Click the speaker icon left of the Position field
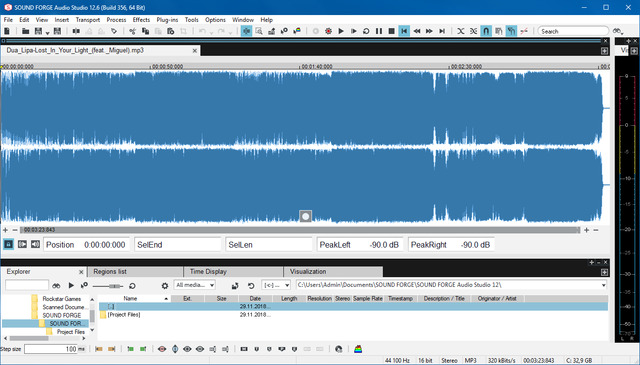Screen dimensions: 640x365 [x=36, y=244]
